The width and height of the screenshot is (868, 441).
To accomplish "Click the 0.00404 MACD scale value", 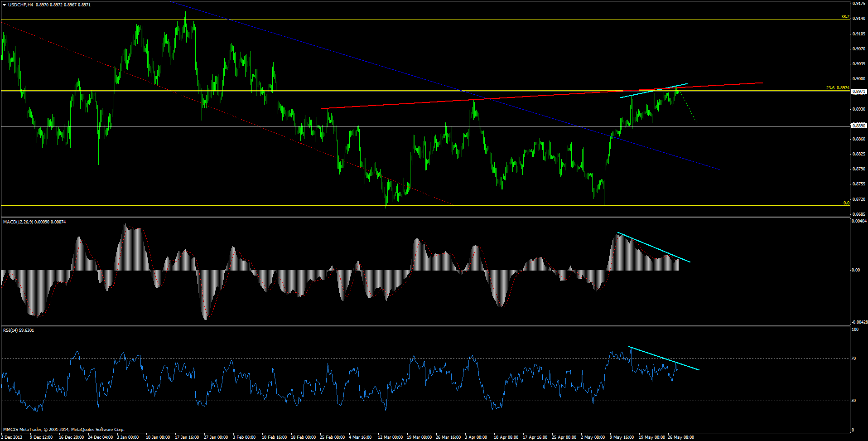I will 859,221.
